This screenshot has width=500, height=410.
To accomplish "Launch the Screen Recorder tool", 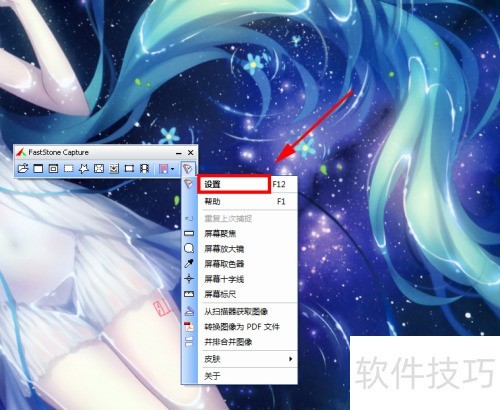I will (x=144, y=168).
